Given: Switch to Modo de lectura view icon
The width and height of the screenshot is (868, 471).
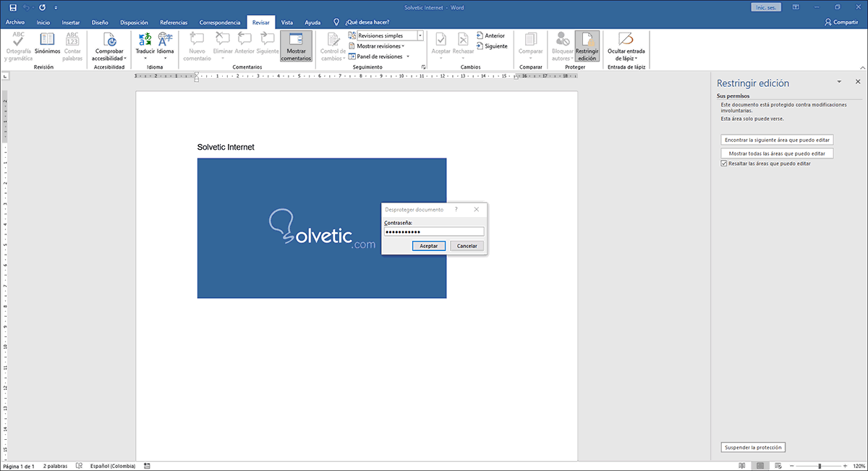Looking at the screenshot, I should tap(744, 467).
